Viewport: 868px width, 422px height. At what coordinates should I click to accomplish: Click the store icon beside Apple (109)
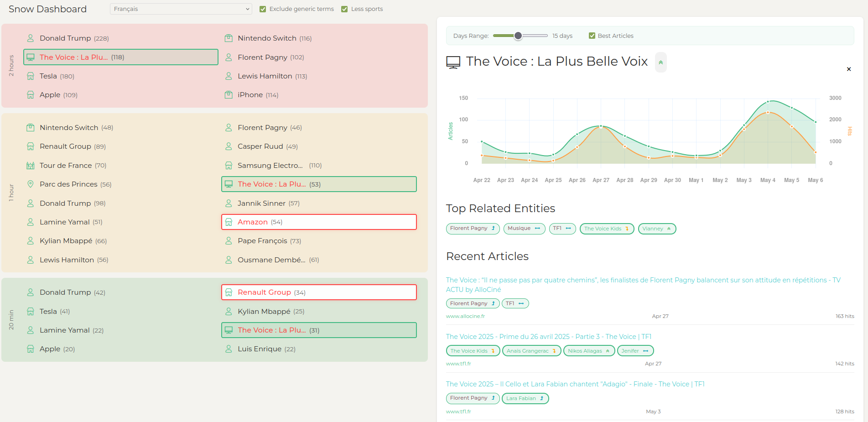pyautogui.click(x=31, y=95)
